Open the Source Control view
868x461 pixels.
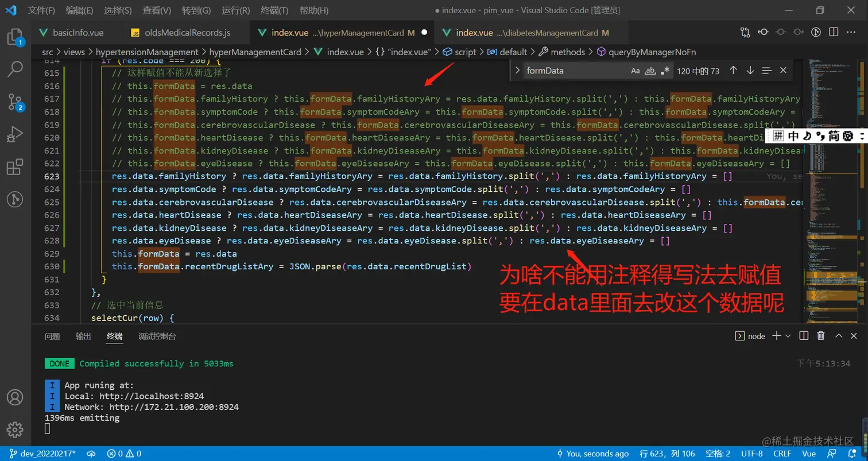pos(14,102)
